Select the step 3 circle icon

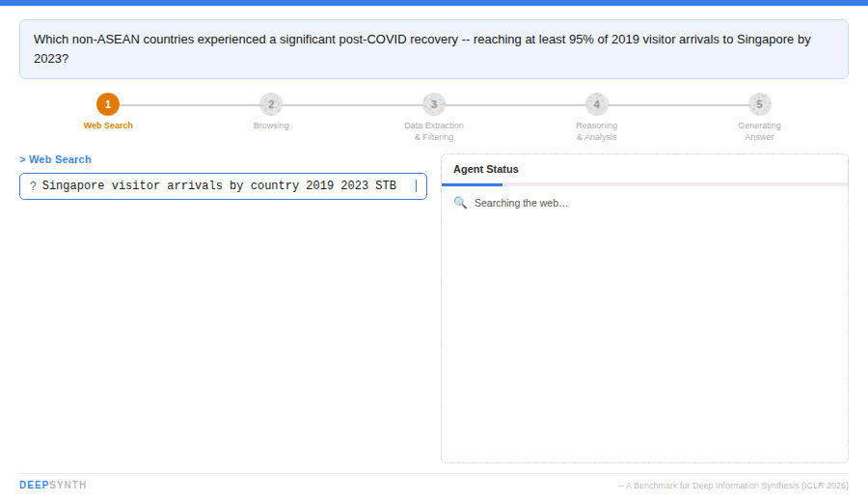(x=434, y=104)
